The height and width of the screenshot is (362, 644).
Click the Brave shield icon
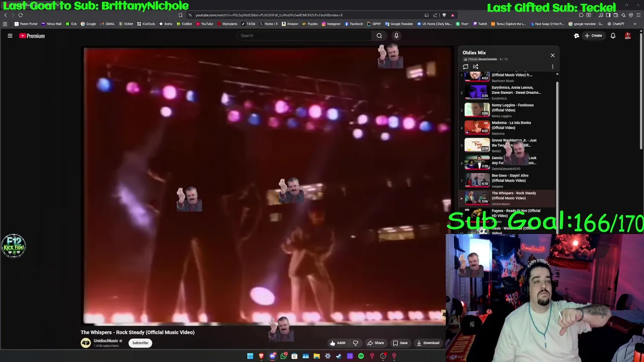pos(444,15)
